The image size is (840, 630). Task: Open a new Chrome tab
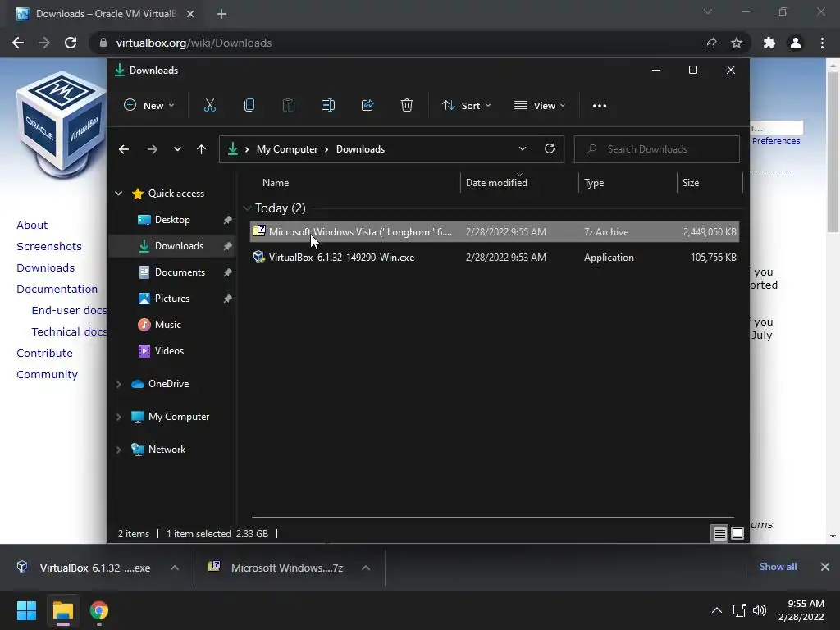[x=221, y=14]
